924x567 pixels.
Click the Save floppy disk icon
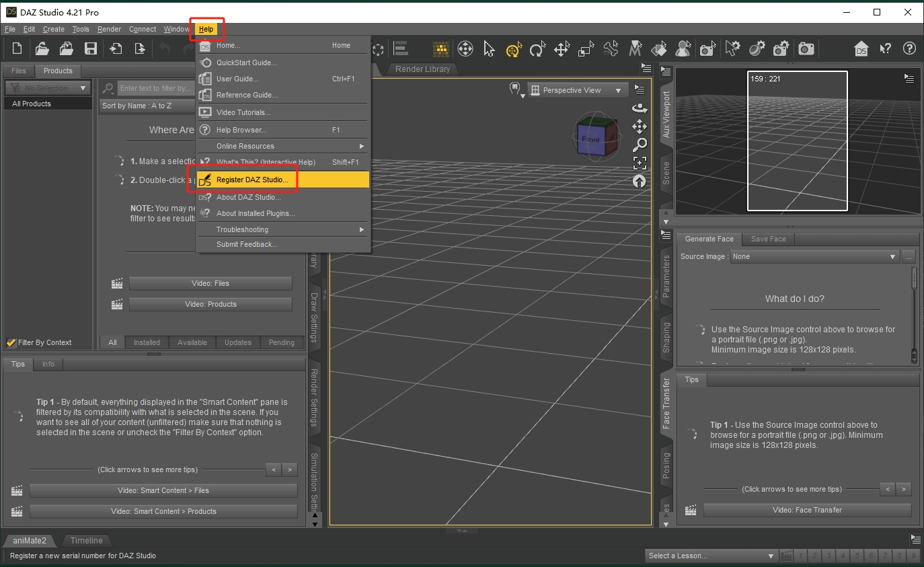[x=90, y=48]
